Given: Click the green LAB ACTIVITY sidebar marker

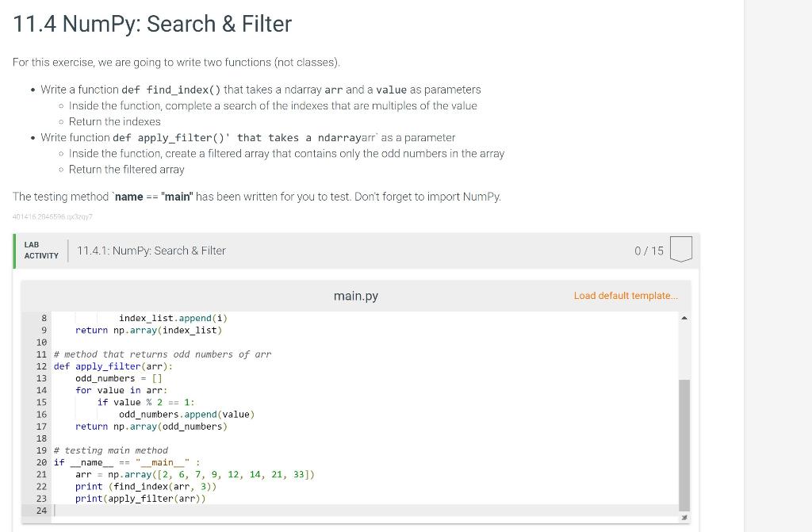Looking at the screenshot, I should 15,250.
